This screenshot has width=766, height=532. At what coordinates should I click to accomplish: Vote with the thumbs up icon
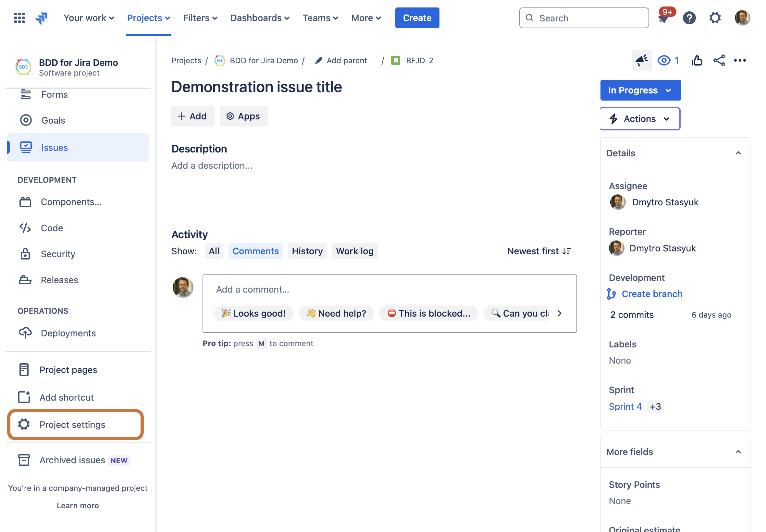697,60
